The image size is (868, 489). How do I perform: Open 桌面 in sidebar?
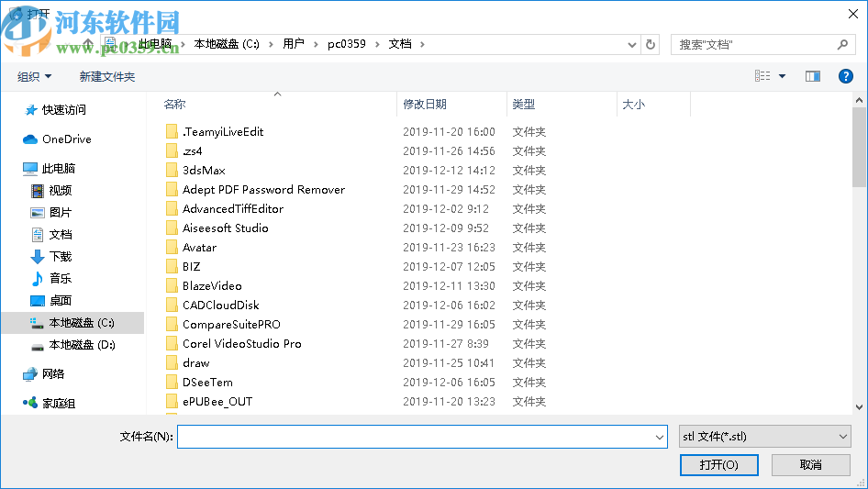[51, 300]
